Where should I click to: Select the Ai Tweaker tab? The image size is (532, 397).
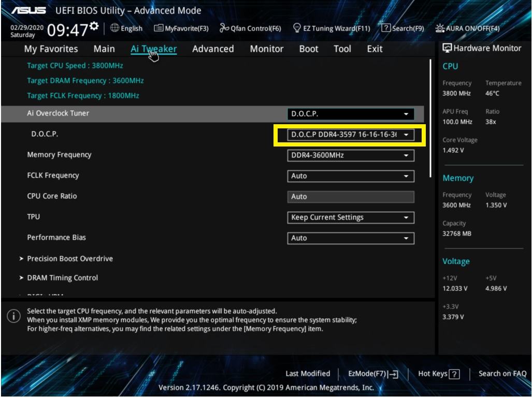[154, 49]
